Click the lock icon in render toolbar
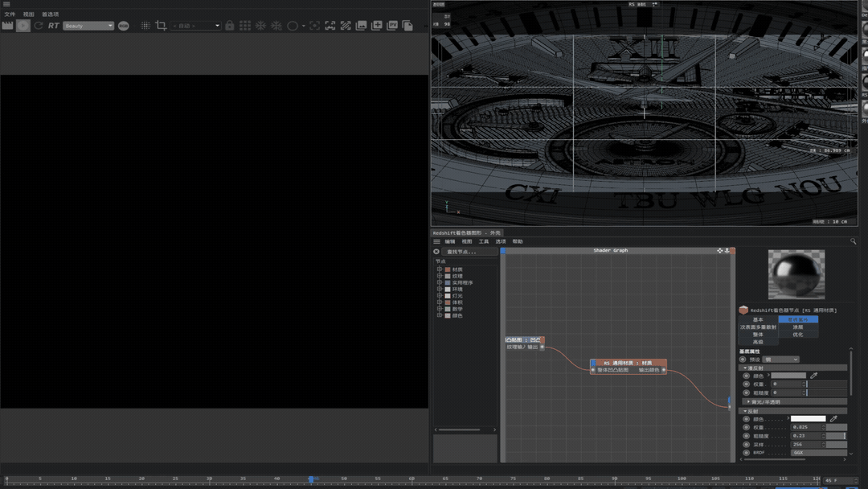The image size is (868, 489). pyautogui.click(x=230, y=26)
